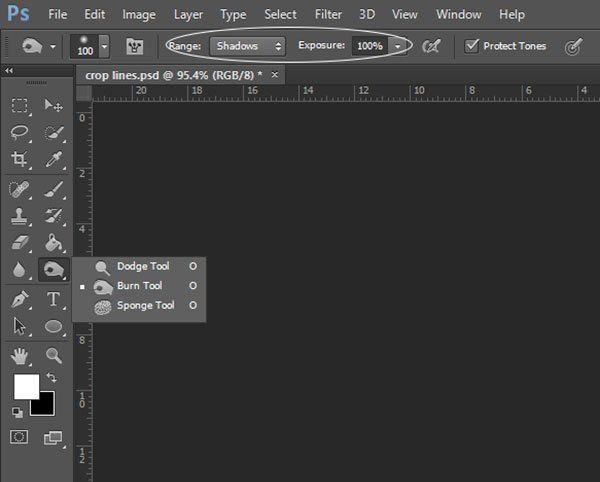The width and height of the screenshot is (600, 482).
Task: Swap foreground and background colors
Action: coord(52,378)
